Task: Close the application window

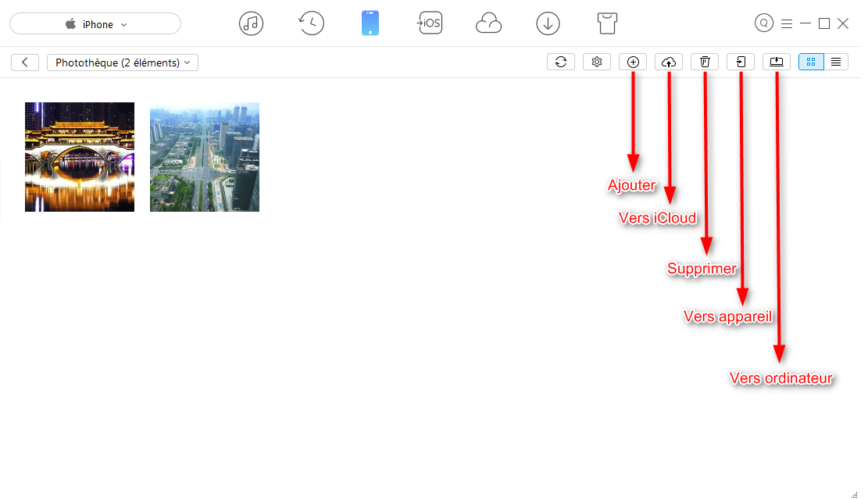Action: pyautogui.click(x=842, y=23)
